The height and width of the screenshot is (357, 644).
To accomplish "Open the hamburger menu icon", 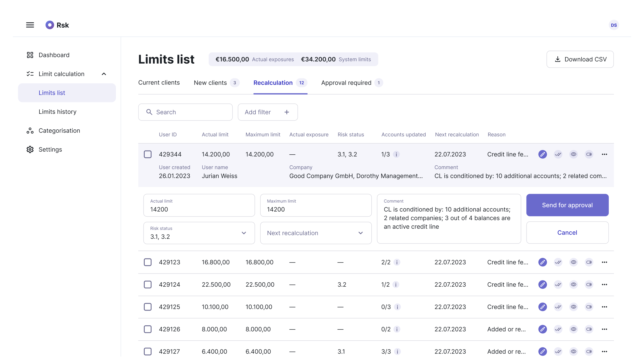I will 30,25.
